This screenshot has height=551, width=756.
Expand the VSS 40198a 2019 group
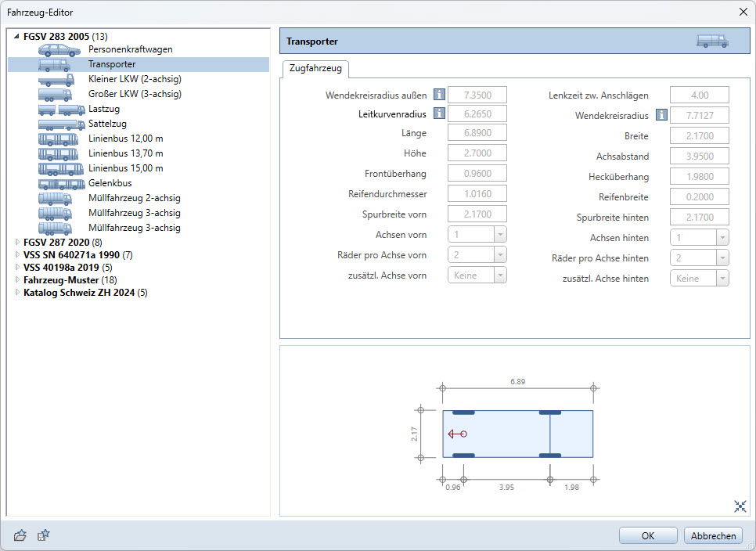pyautogui.click(x=17, y=267)
